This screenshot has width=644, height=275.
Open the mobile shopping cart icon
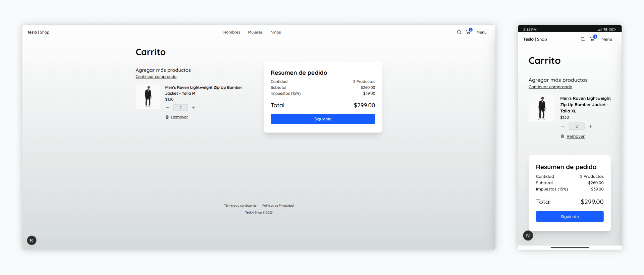pyautogui.click(x=593, y=39)
